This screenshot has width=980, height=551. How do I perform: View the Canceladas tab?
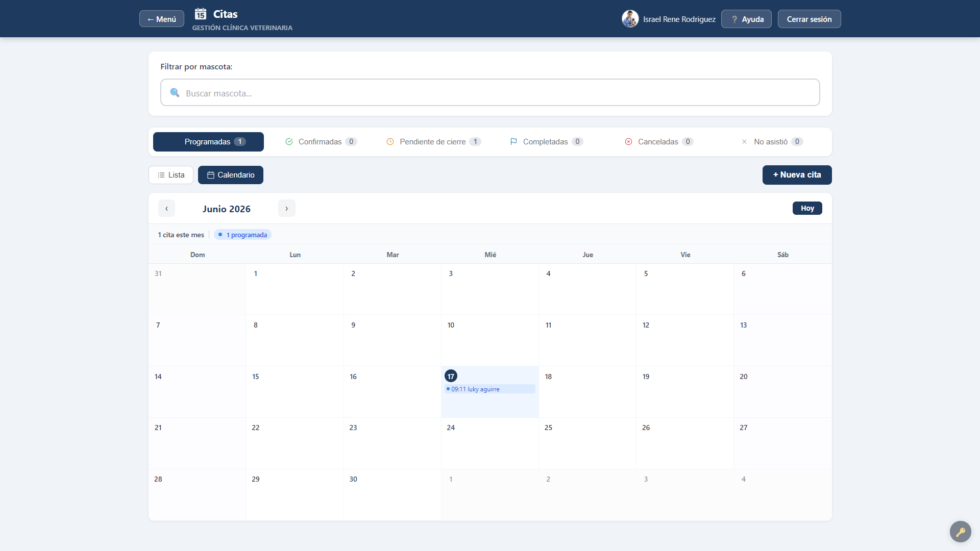point(658,142)
